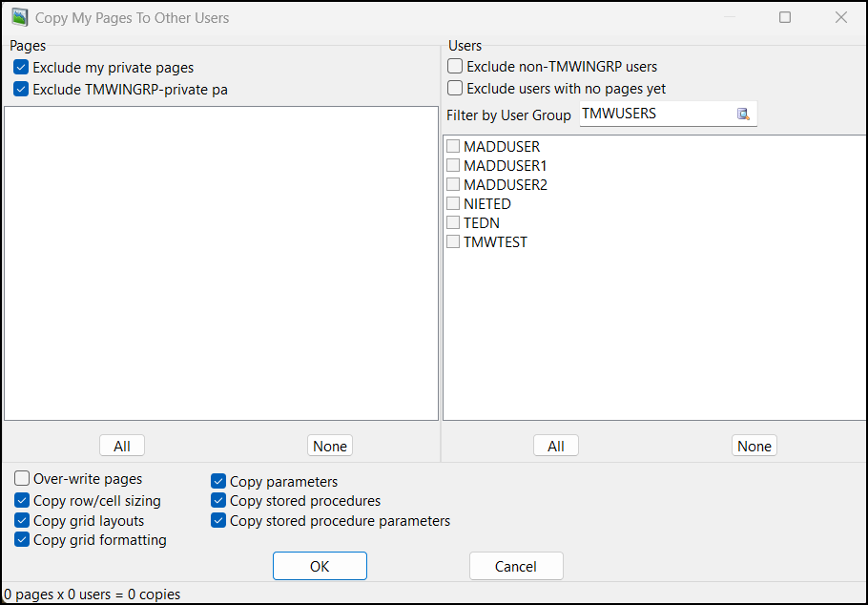Image resolution: width=868 pixels, height=605 pixels.
Task: Check the MADDUSER1 user
Action: pos(453,165)
